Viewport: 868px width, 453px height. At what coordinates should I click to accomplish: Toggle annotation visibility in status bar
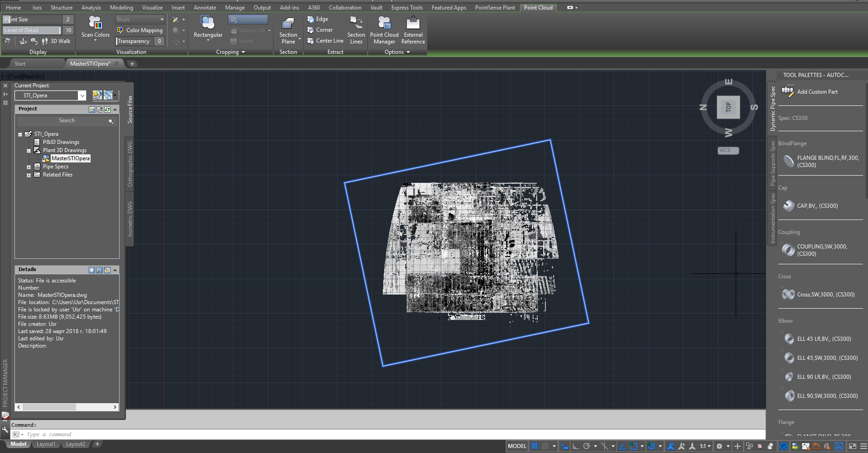[670, 446]
